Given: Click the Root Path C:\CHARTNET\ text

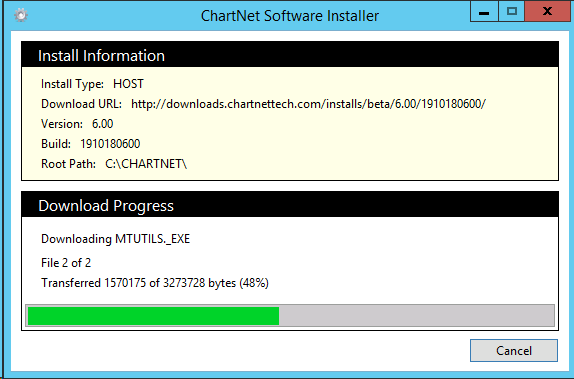Looking at the screenshot, I should [x=114, y=164].
